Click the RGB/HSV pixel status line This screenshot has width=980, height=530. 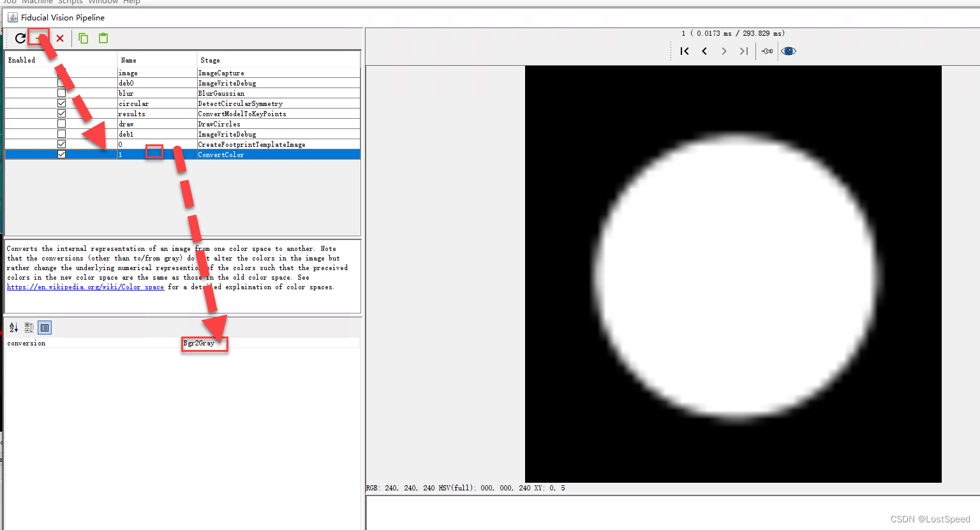point(466,488)
